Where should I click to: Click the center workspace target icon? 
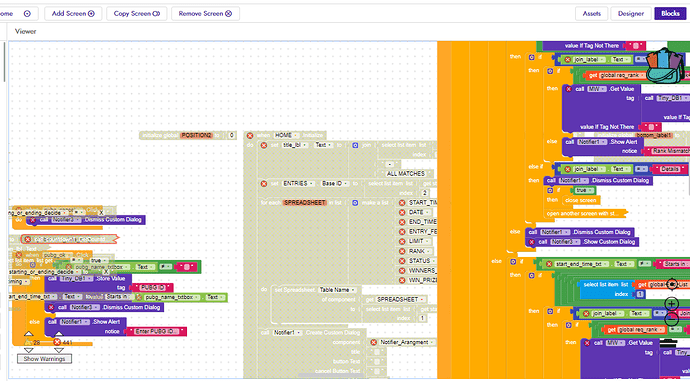tap(672, 284)
